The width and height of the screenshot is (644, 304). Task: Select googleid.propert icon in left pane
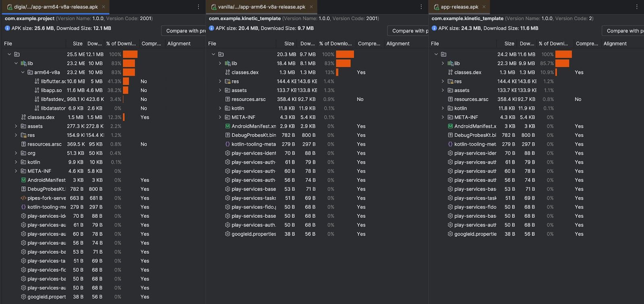click(x=23, y=297)
